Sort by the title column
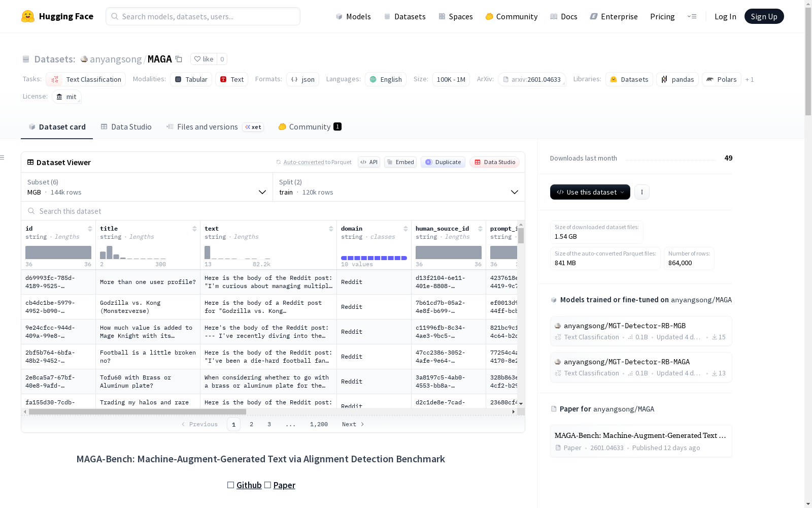The height and width of the screenshot is (508, 812). (194, 229)
